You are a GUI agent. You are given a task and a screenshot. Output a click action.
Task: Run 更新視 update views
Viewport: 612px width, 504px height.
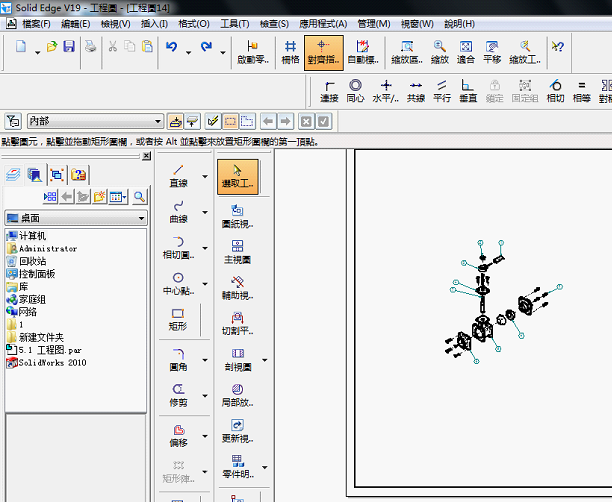click(x=237, y=431)
